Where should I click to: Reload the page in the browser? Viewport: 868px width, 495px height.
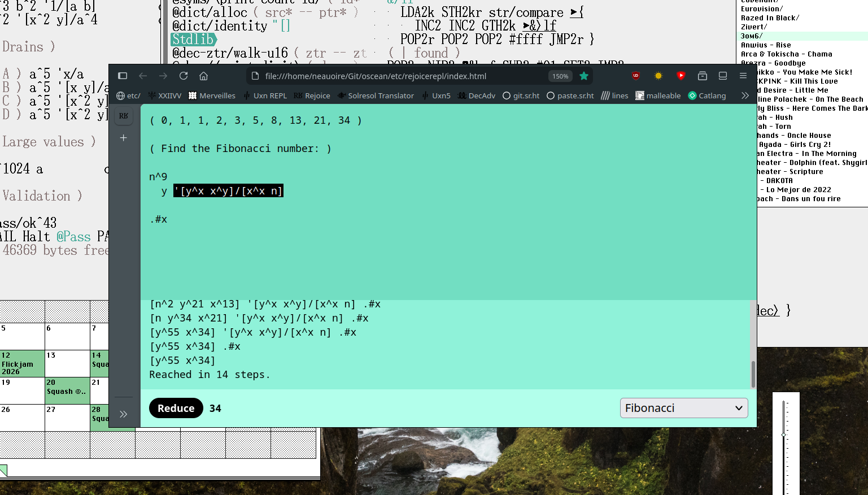click(x=184, y=76)
